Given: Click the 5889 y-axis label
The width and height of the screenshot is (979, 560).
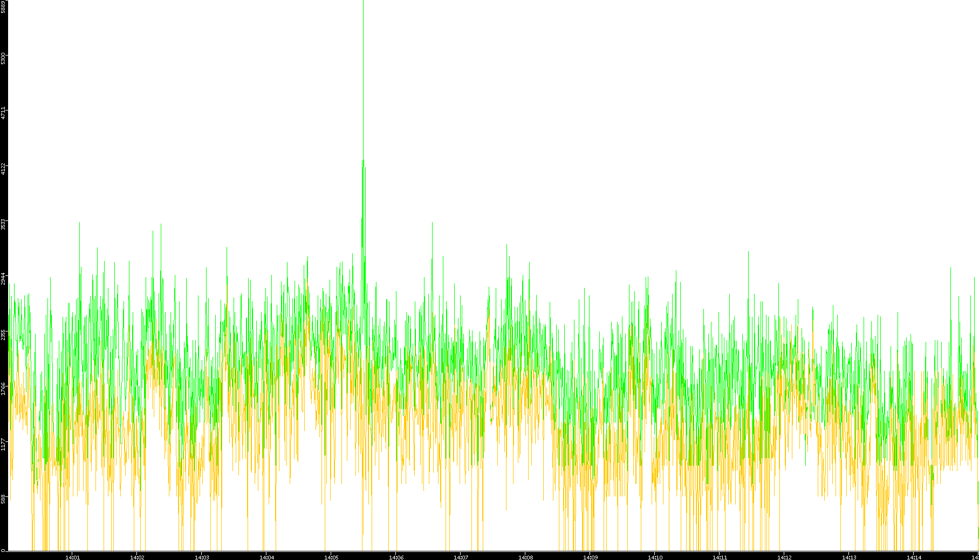Looking at the screenshot, I should point(3,7).
